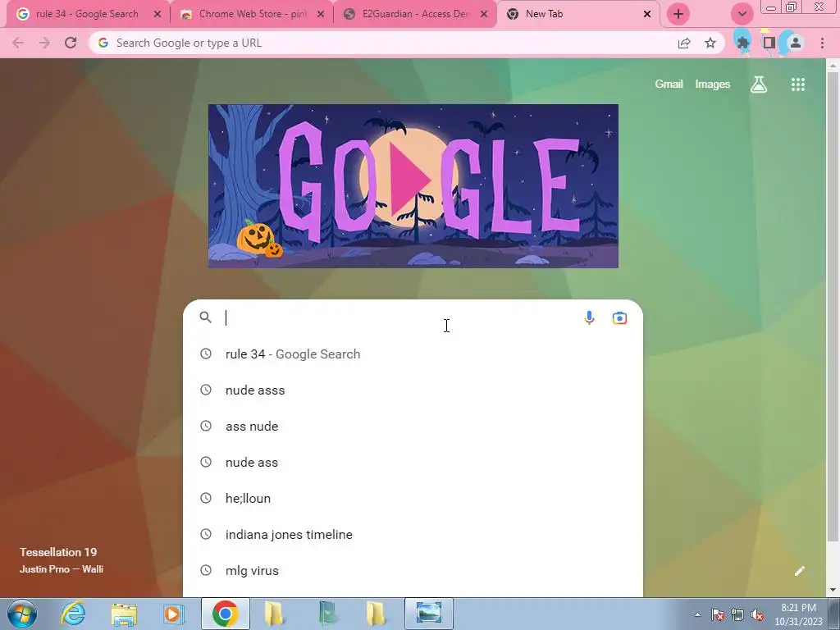
Task: Choose the 'rule 34 - Google Search' suggestion
Action: coord(413,354)
